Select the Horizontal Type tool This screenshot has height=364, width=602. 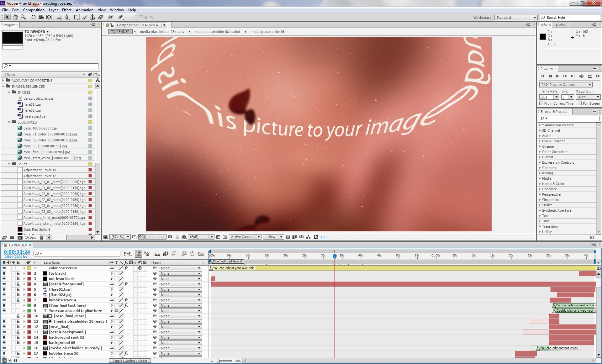point(75,17)
